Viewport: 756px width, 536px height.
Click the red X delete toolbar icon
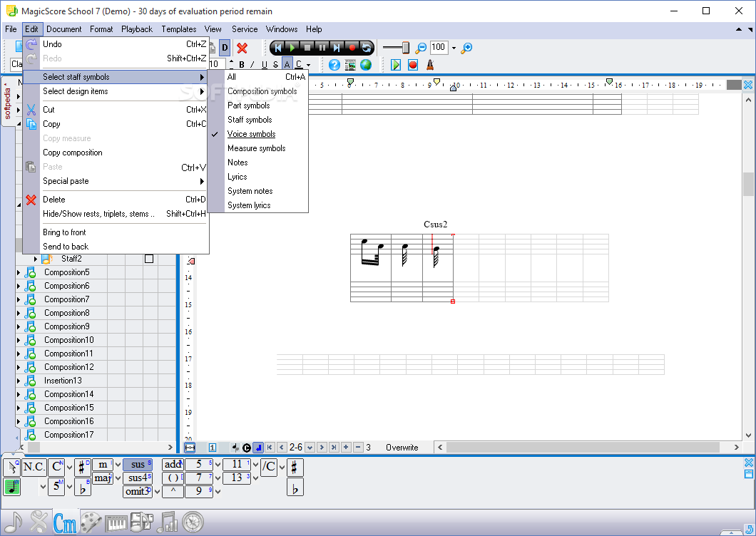tap(242, 48)
